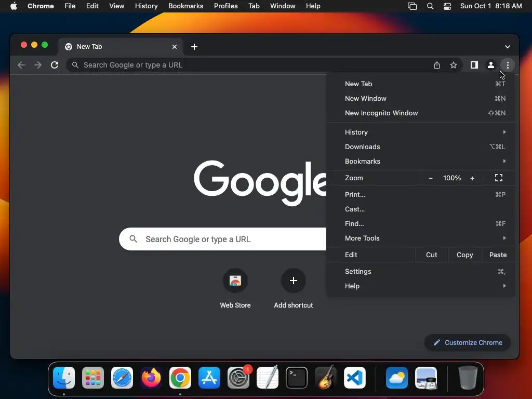This screenshot has width=532, height=399.
Task: Click Copy in the Edit row
Action: (x=465, y=255)
